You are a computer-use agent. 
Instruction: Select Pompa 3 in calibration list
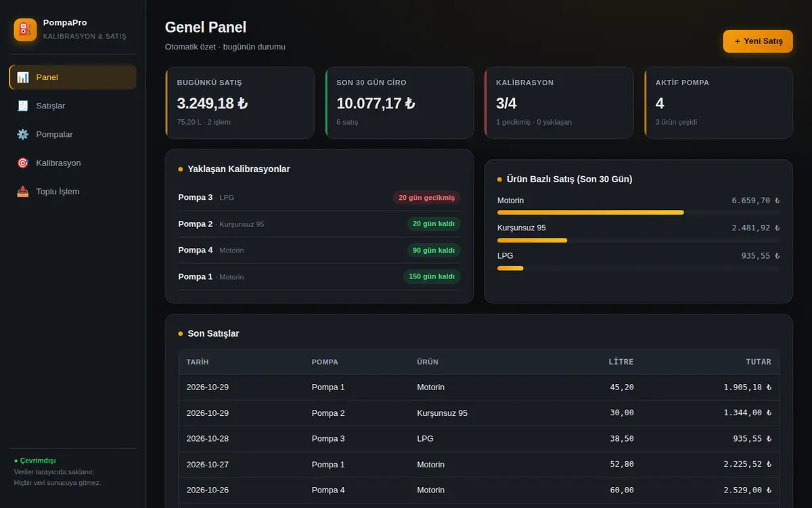tap(319, 198)
